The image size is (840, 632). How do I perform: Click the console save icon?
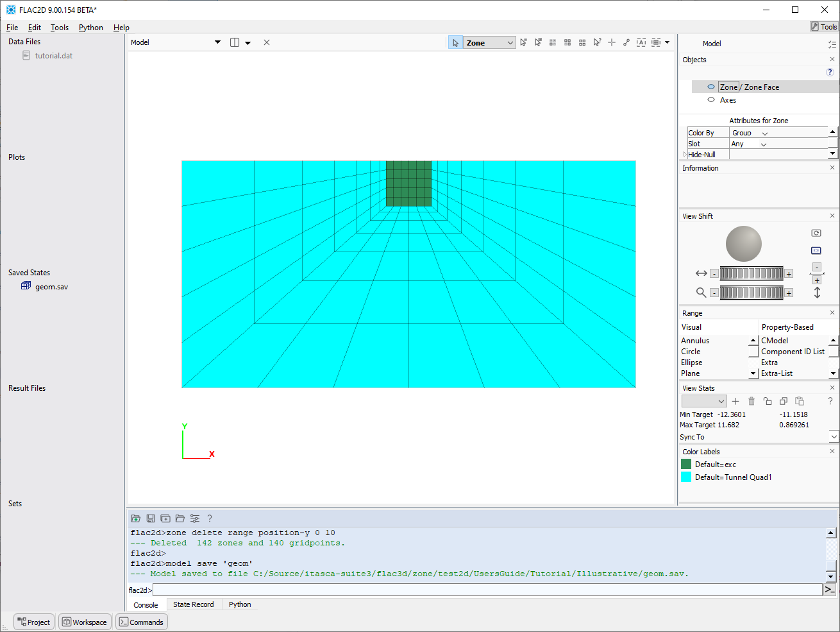pyautogui.click(x=151, y=518)
